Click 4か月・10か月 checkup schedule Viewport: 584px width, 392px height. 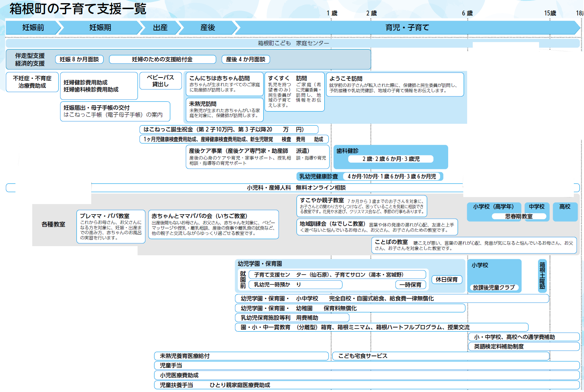(x=392, y=176)
